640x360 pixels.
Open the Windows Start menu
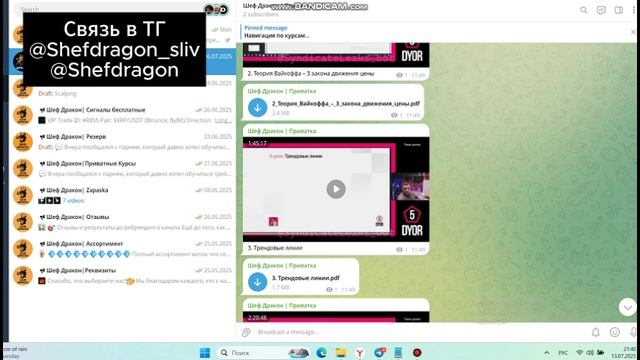point(205,353)
